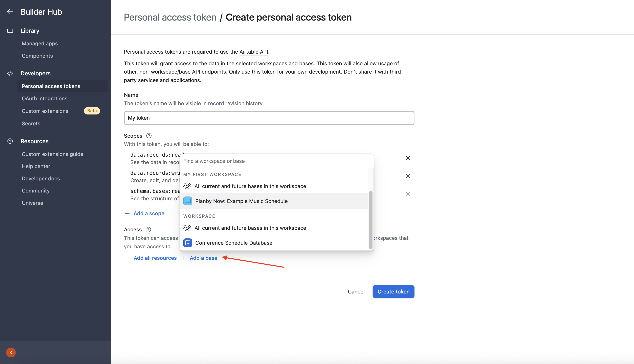Open Custom extensions sidebar item
The width and height of the screenshot is (634, 364).
tap(45, 111)
